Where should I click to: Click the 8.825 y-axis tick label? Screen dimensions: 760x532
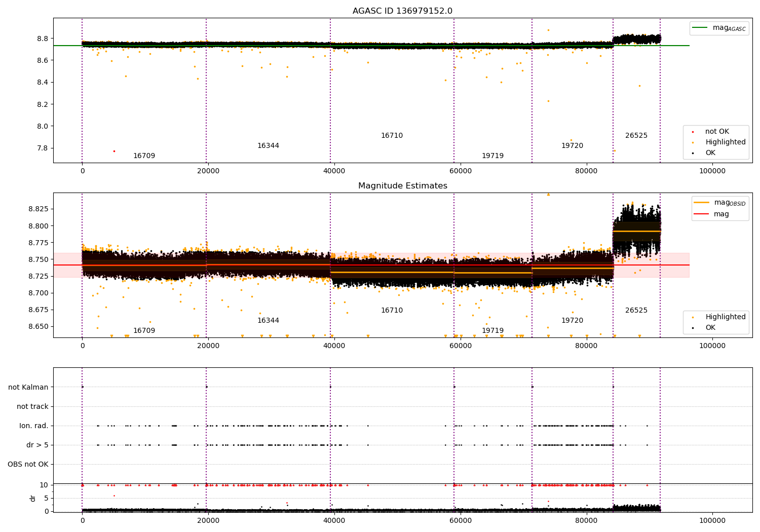pos(38,209)
